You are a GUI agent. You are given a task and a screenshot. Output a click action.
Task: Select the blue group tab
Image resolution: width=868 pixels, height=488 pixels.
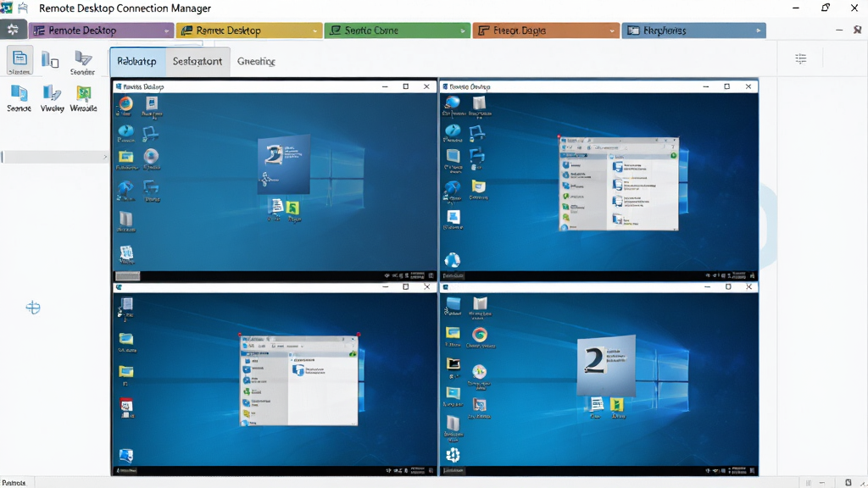[x=693, y=30]
